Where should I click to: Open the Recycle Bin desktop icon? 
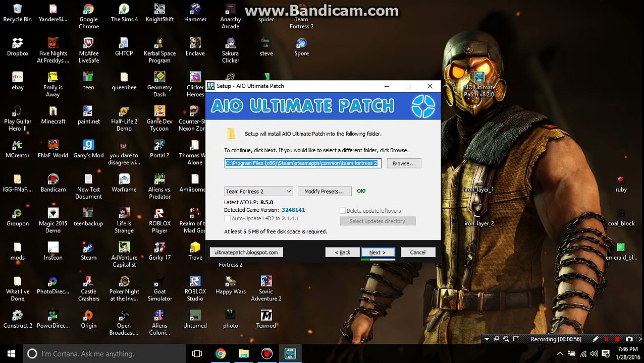point(18,14)
